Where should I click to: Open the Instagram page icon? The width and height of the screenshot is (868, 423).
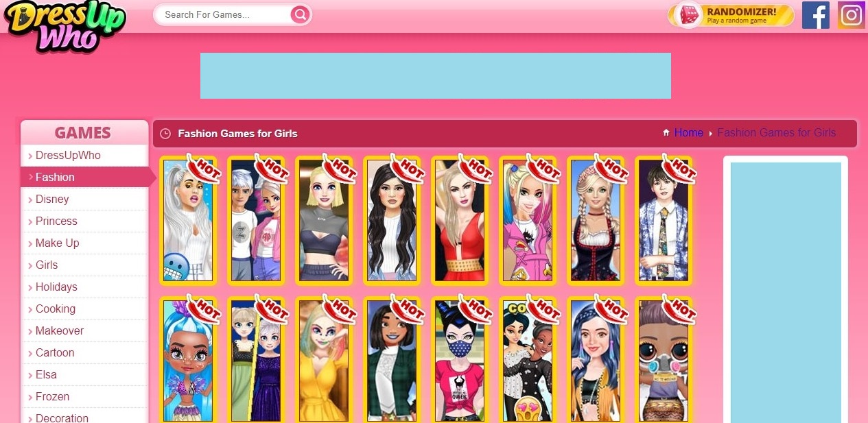(851, 15)
